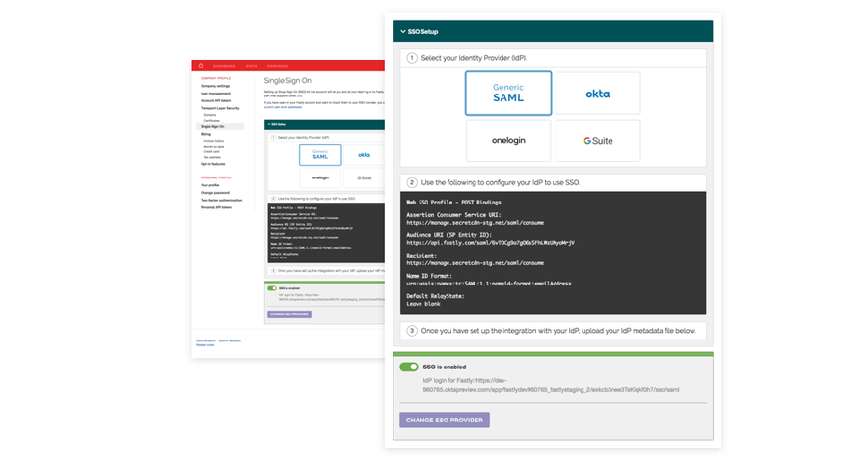Open the Stats menu in red header
868x462 pixels.
(252, 66)
